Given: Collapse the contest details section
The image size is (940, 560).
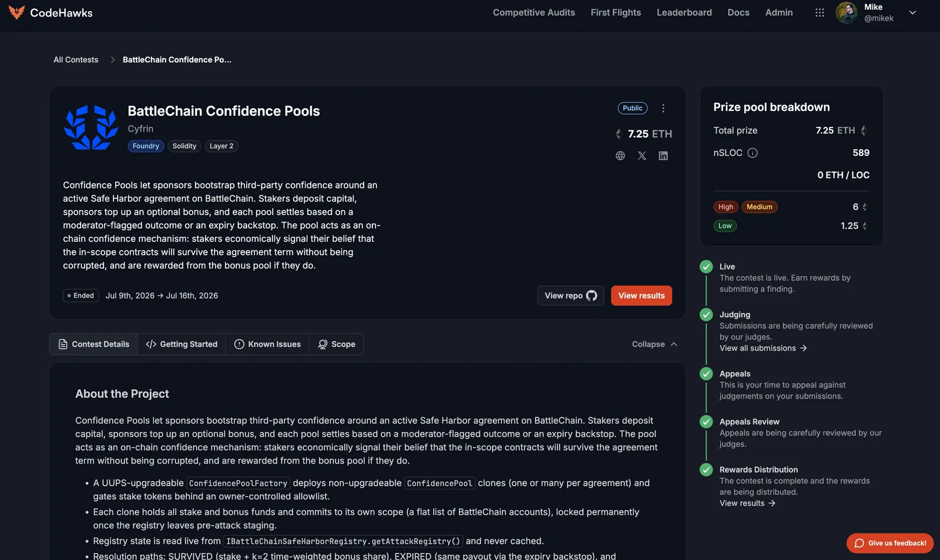Looking at the screenshot, I should click(654, 345).
